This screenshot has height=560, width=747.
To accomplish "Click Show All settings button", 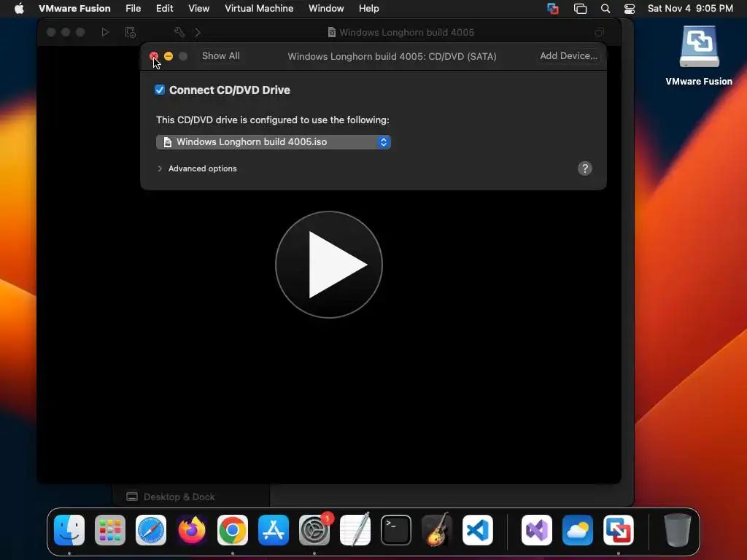I will point(220,55).
